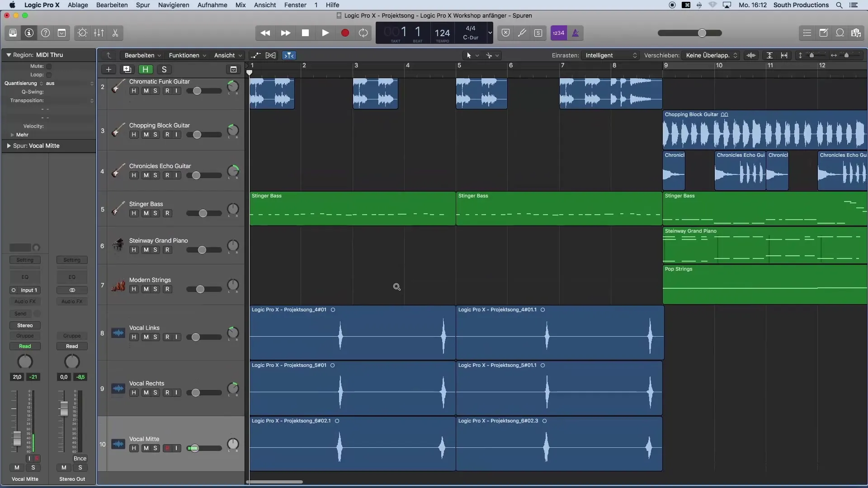Image resolution: width=868 pixels, height=488 pixels.
Task: Record-enable the Vocal Links track
Action: (x=167, y=337)
